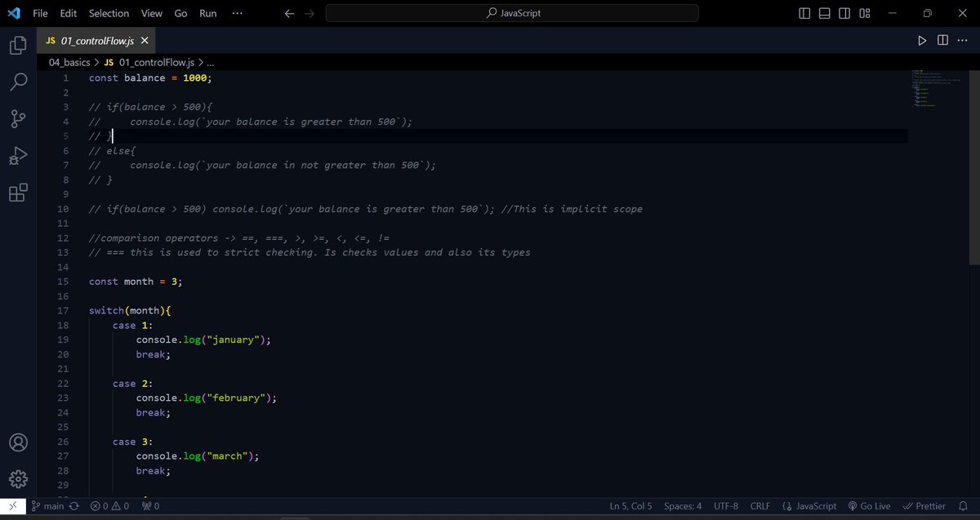The image size is (980, 520).
Task: Click the VS Code logo icon
Action: [x=13, y=13]
